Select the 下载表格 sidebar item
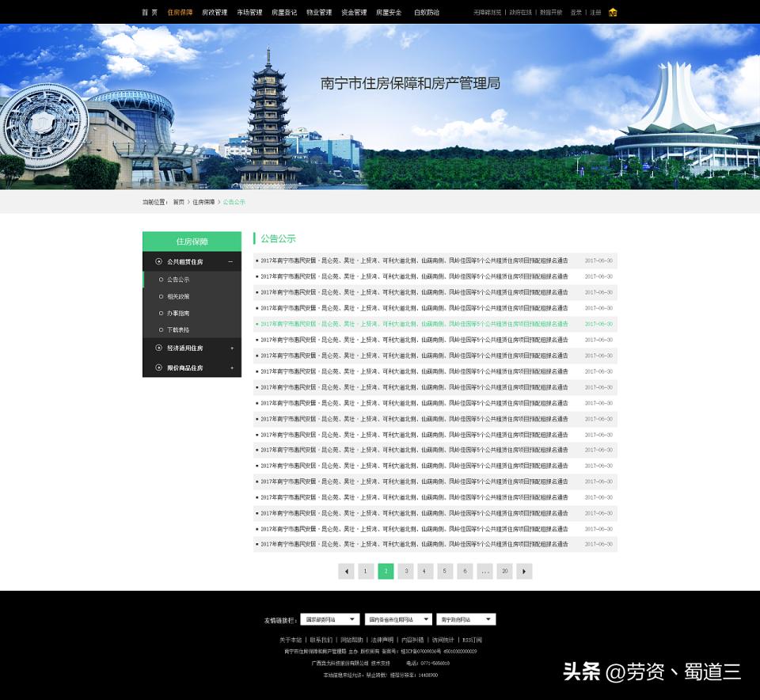The image size is (760, 700). [179, 330]
